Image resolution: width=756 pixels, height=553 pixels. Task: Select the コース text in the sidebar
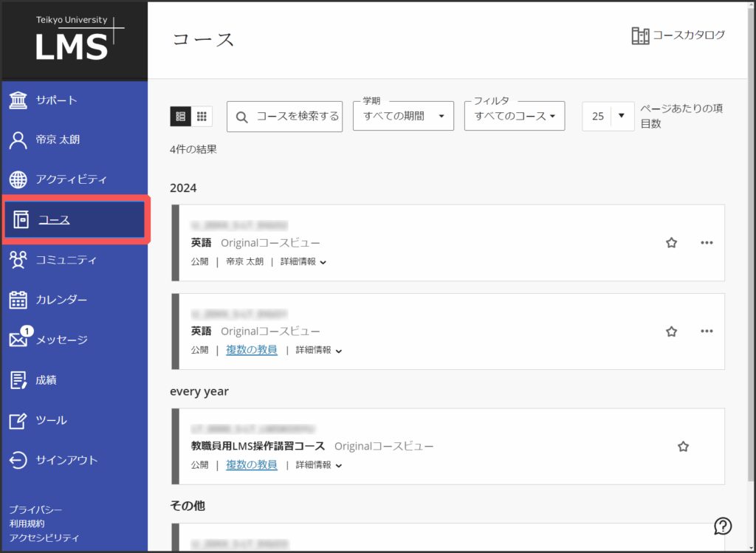pyautogui.click(x=54, y=220)
